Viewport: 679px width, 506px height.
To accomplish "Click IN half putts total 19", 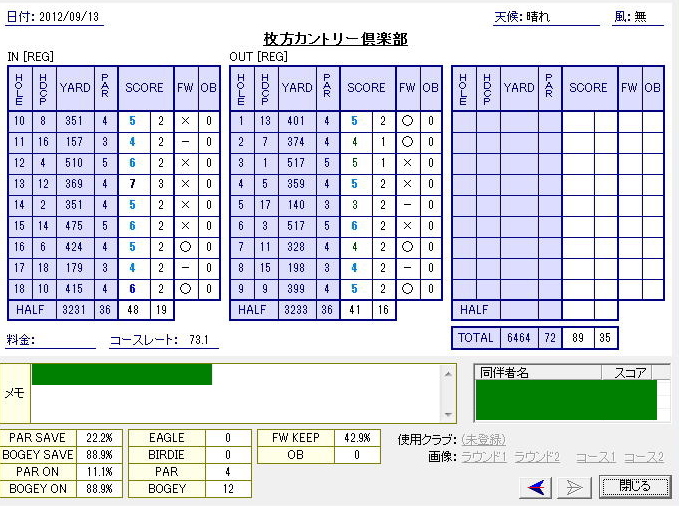I will [x=162, y=310].
